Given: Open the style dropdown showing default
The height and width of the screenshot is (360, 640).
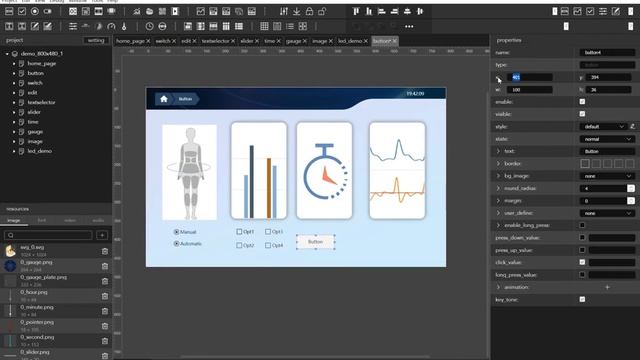Looking at the screenshot, I should tap(604, 127).
